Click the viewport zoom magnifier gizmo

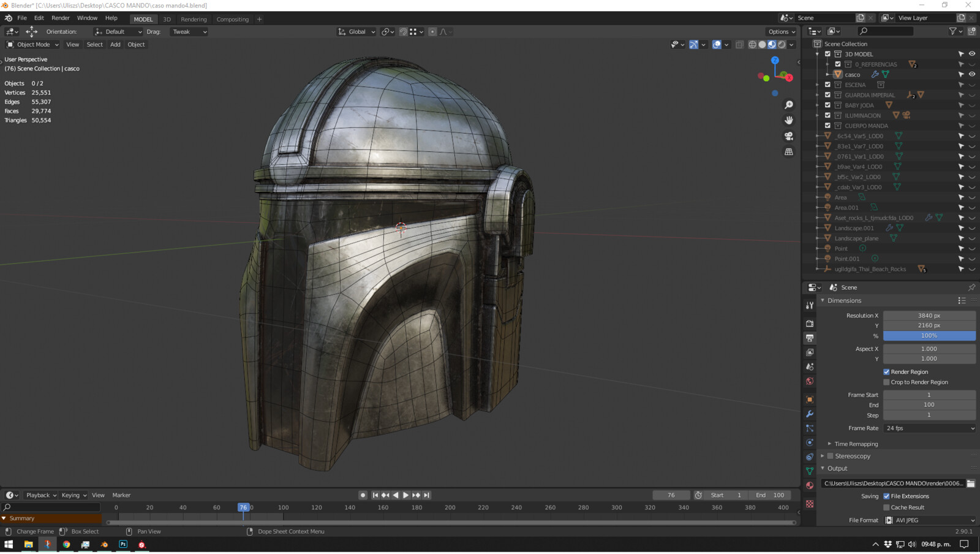coord(789,105)
